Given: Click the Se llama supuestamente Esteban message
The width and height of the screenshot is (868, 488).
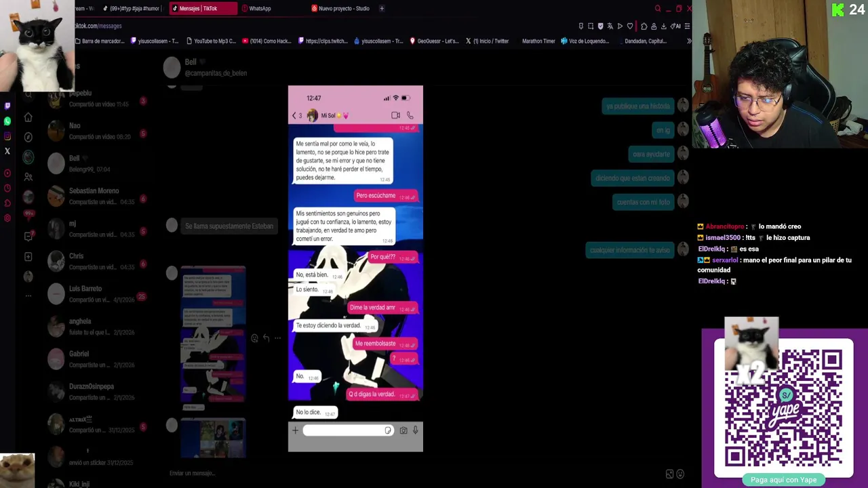Looking at the screenshot, I should coord(229,226).
